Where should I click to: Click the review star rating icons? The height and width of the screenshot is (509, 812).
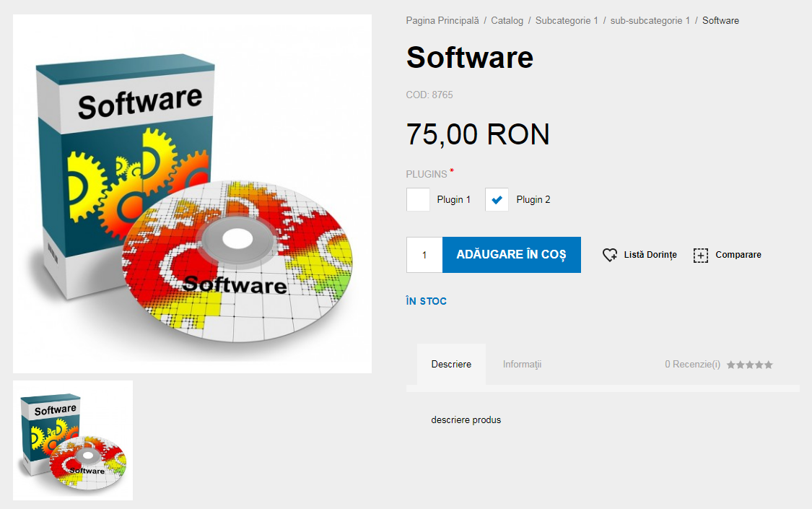tap(749, 365)
